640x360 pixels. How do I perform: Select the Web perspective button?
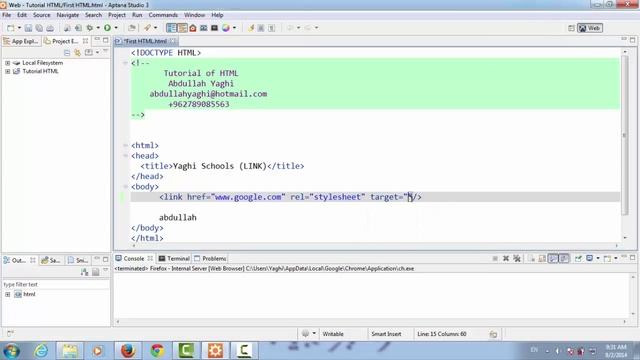(590, 28)
